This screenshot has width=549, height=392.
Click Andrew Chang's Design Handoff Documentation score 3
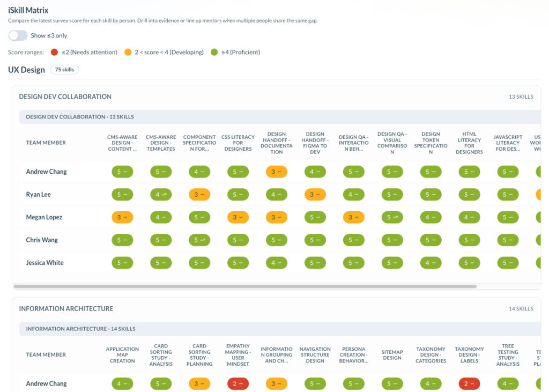276,172
